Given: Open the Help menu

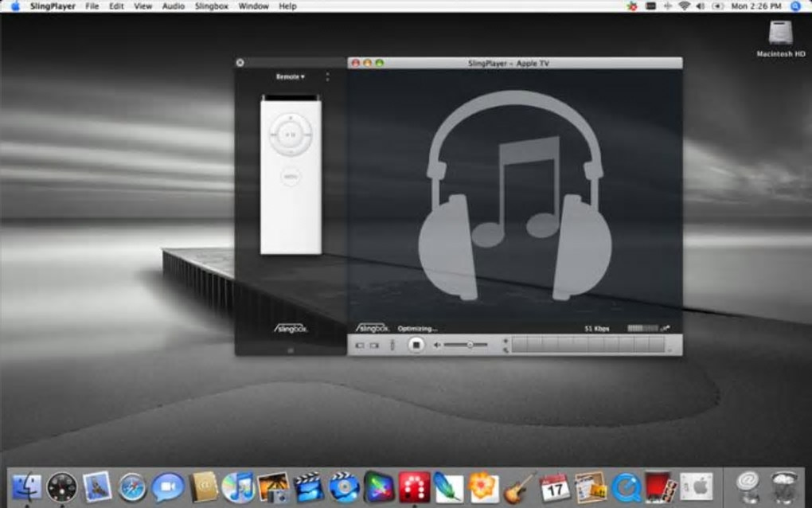Looking at the screenshot, I should point(287,6).
